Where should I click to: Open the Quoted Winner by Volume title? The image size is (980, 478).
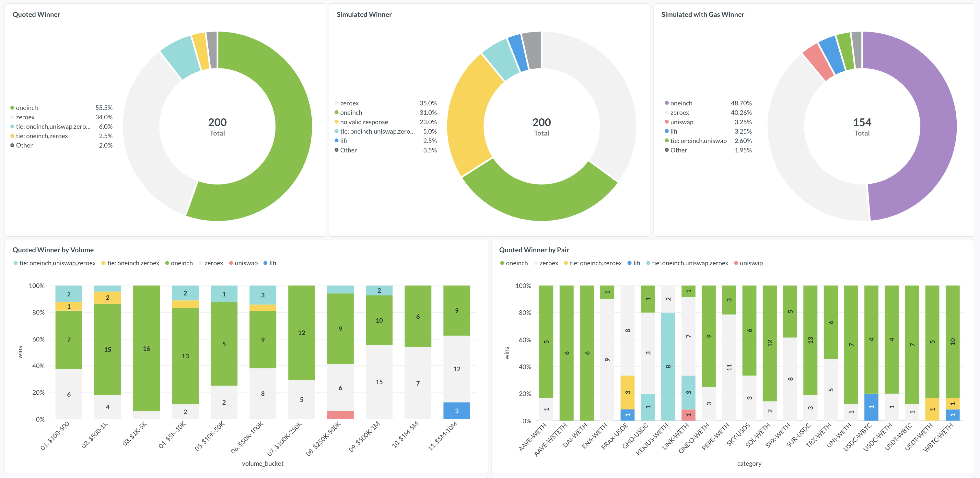(53, 250)
